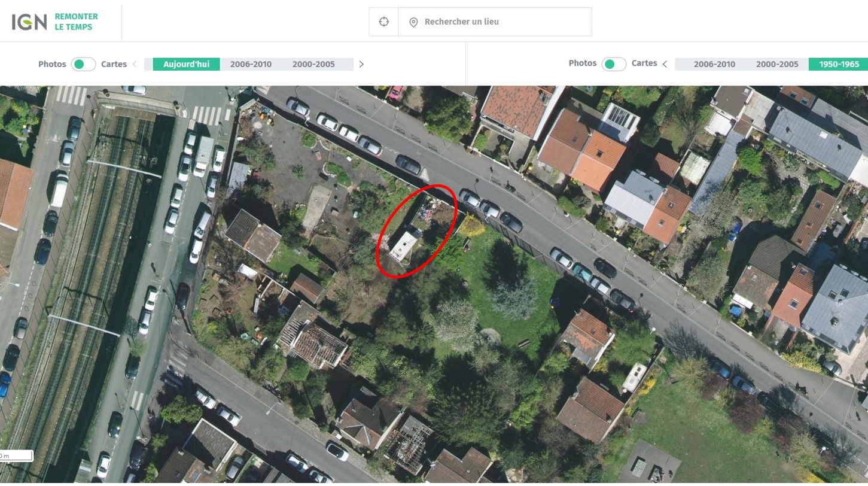The width and height of the screenshot is (868, 486).
Task: Click the map scale bar
Action: [x=16, y=456]
